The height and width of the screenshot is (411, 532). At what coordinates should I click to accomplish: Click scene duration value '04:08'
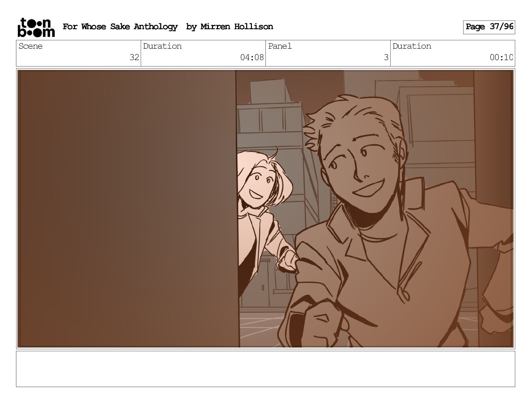pos(252,57)
